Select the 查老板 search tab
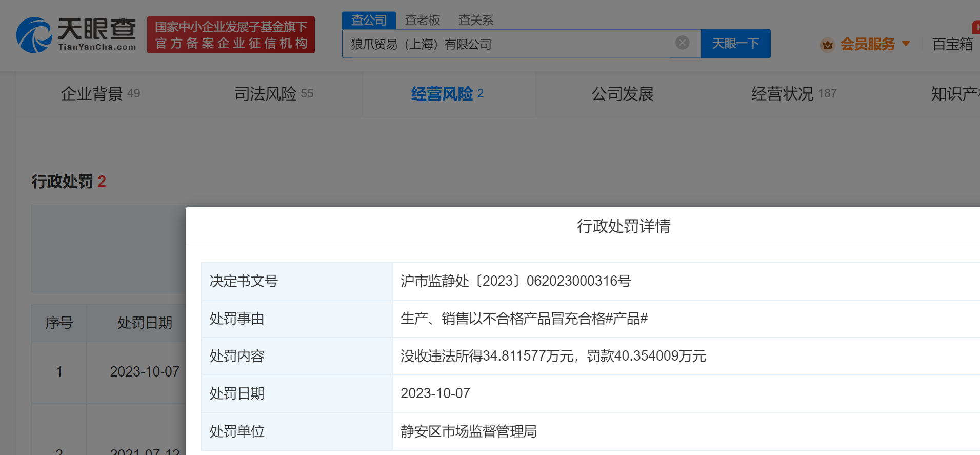Viewport: 980px width, 455px height. [423, 20]
